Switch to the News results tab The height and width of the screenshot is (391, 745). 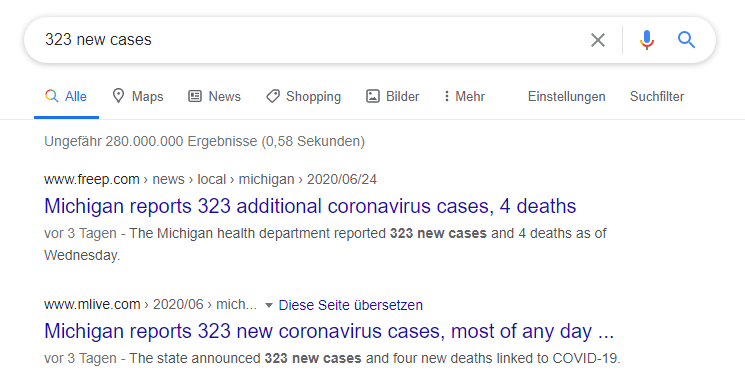[215, 96]
